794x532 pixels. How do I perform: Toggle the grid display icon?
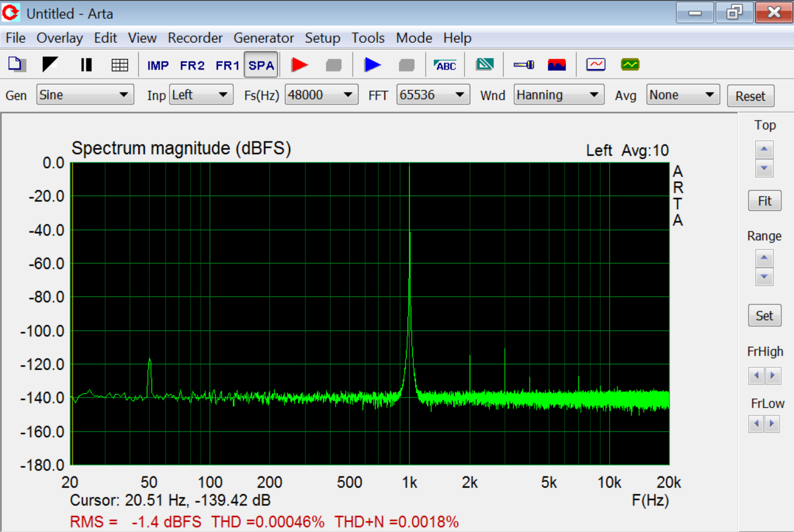coord(120,65)
